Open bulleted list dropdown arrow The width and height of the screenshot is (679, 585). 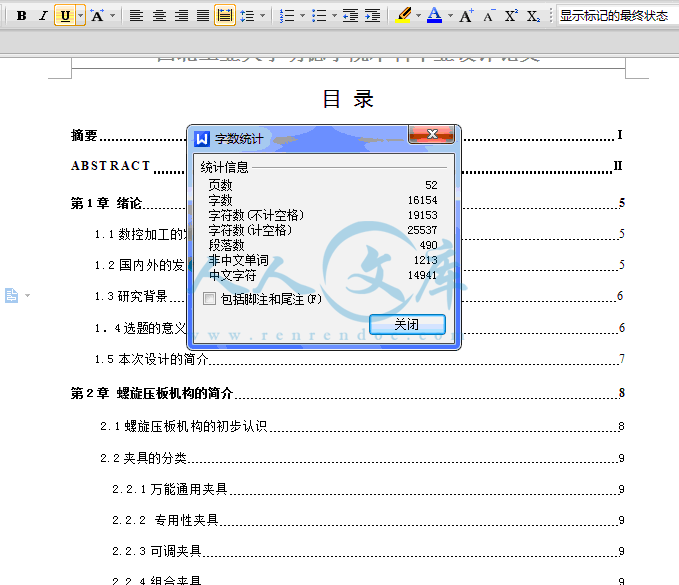[x=334, y=16]
